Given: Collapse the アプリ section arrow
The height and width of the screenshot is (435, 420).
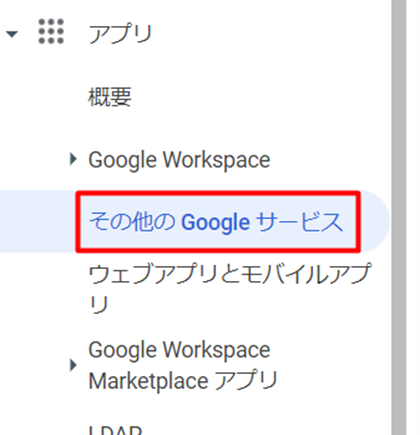Looking at the screenshot, I should 12,34.
